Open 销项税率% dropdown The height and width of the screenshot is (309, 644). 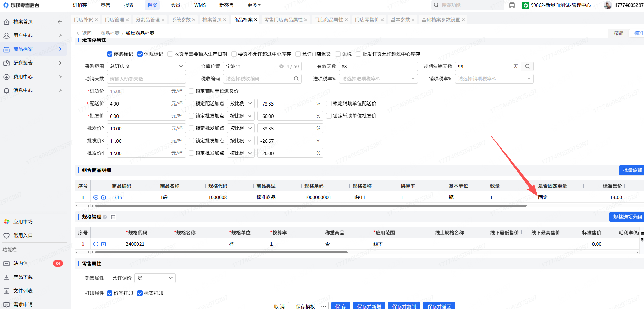point(494,79)
